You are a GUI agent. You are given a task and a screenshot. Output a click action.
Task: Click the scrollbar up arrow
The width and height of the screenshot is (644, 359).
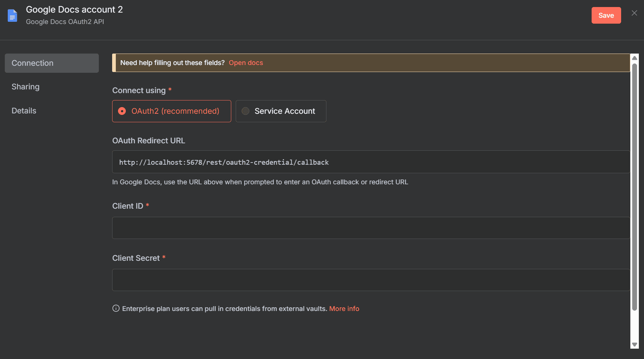pyautogui.click(x=634, y=58)
